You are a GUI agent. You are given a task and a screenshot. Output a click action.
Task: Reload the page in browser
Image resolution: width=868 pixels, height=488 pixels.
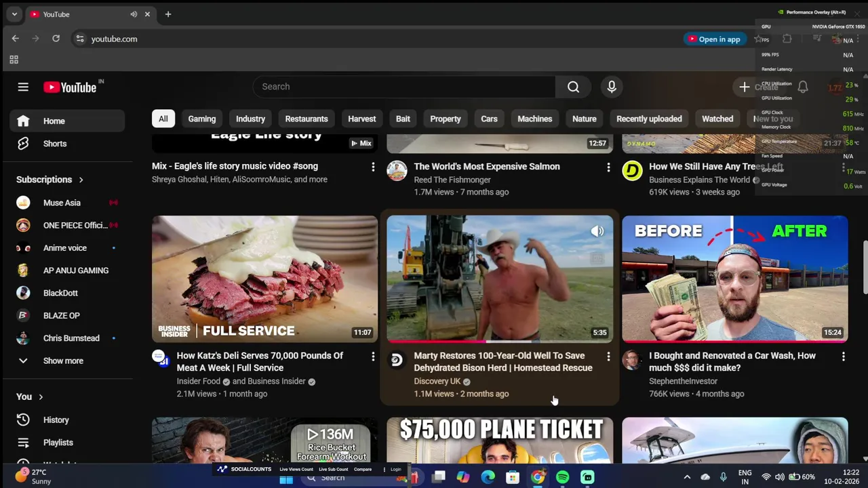[x=56, y=39]
